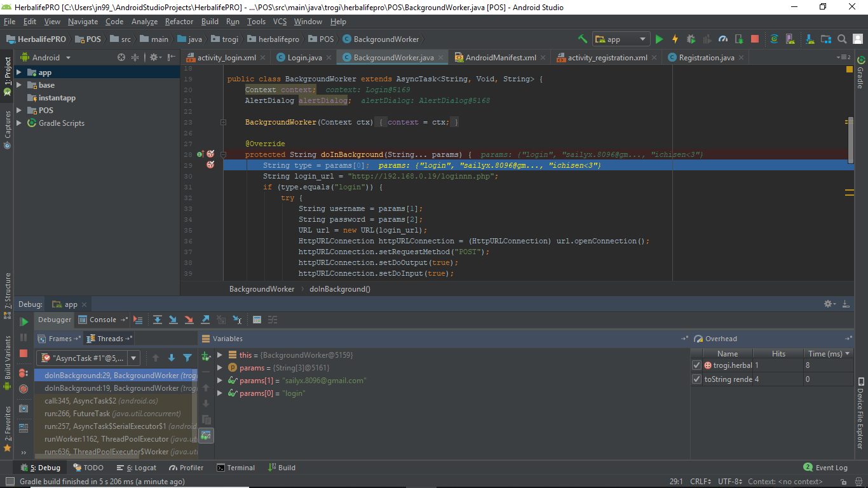Viewport: 868px width, 488px height.
Task: Expand the params[1] watch node
Action: (220, 381)
